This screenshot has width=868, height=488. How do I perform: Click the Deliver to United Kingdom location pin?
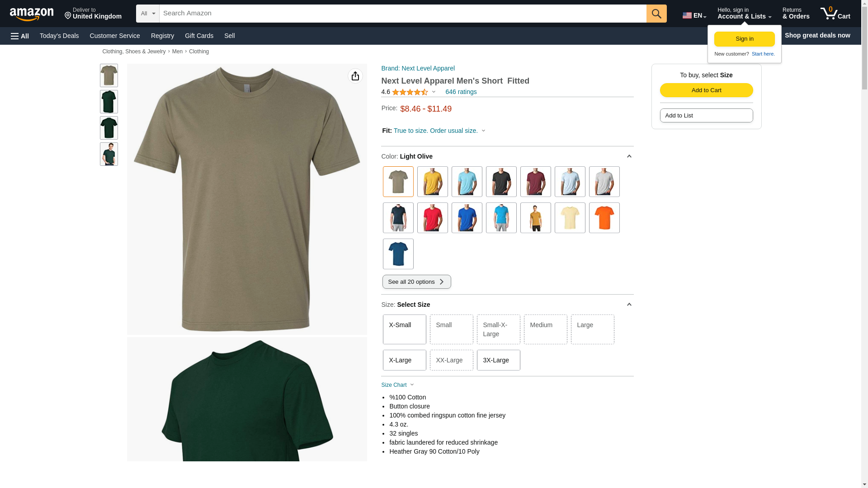click(x=93, y=13)
